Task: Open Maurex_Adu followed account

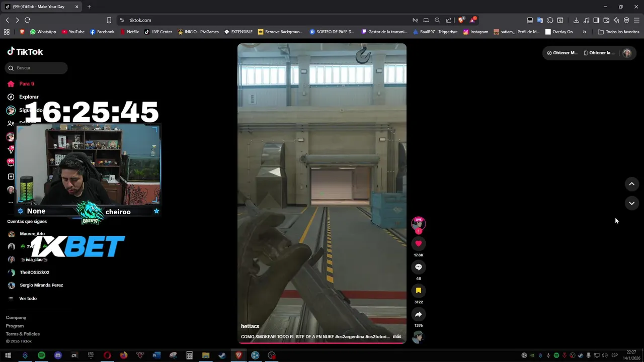Action: click(x=32, y=234)
